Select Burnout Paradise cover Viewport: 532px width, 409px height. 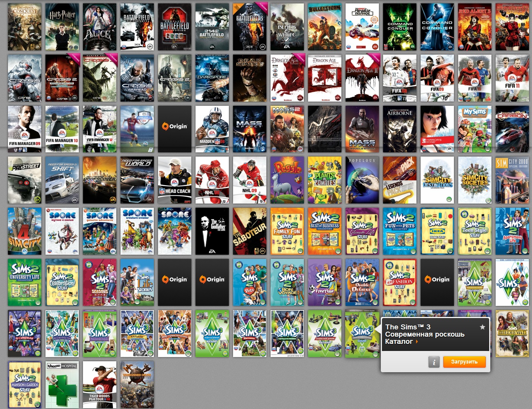pos(362,27)
